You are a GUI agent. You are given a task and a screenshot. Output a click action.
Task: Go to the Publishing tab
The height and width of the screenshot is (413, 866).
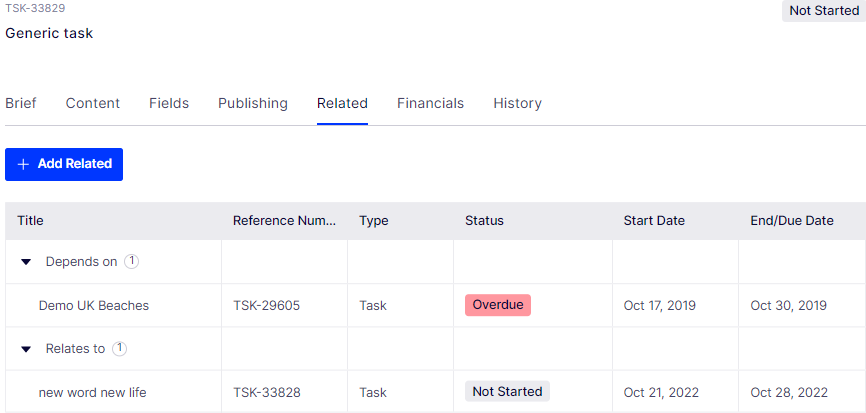click(x=253, y=103)
